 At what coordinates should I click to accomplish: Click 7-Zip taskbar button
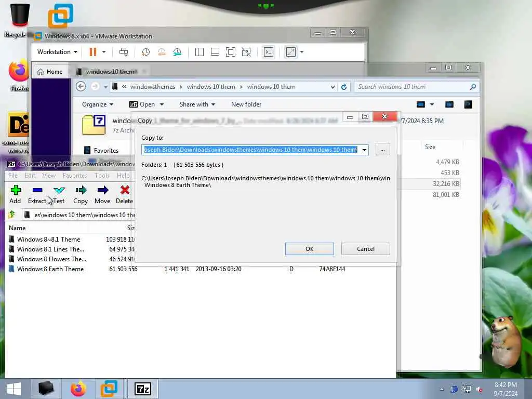click(142, 389)
